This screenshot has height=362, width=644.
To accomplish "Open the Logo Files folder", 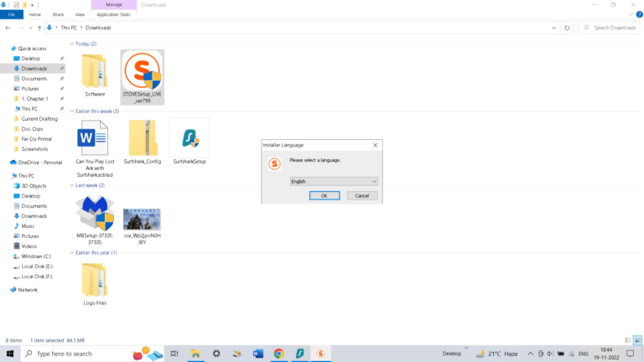I will [95, 284].
